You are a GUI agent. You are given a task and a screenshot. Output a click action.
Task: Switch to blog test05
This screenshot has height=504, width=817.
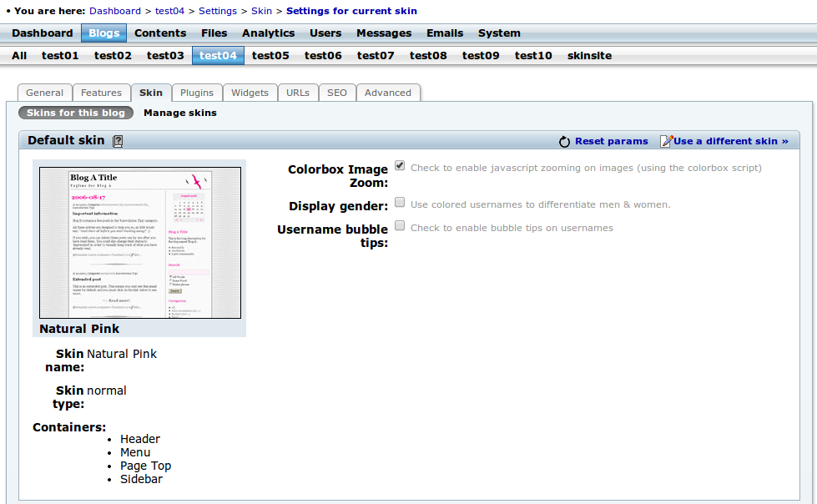coord(270,56)
